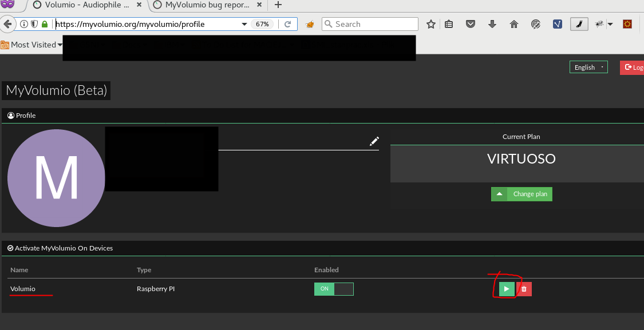Show bookmarks list icon
Viewport: 644px width, 330px height.
449,24
